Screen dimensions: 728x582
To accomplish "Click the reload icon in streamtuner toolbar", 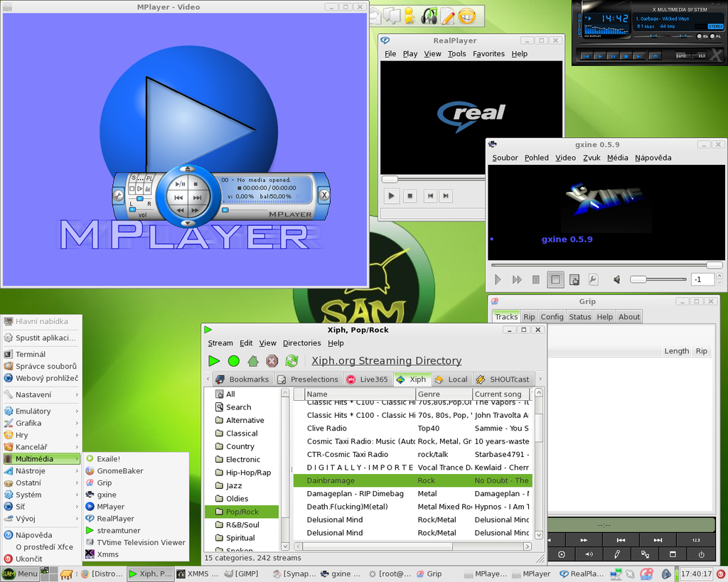I will pyautogui.click(x=291, y=361).
